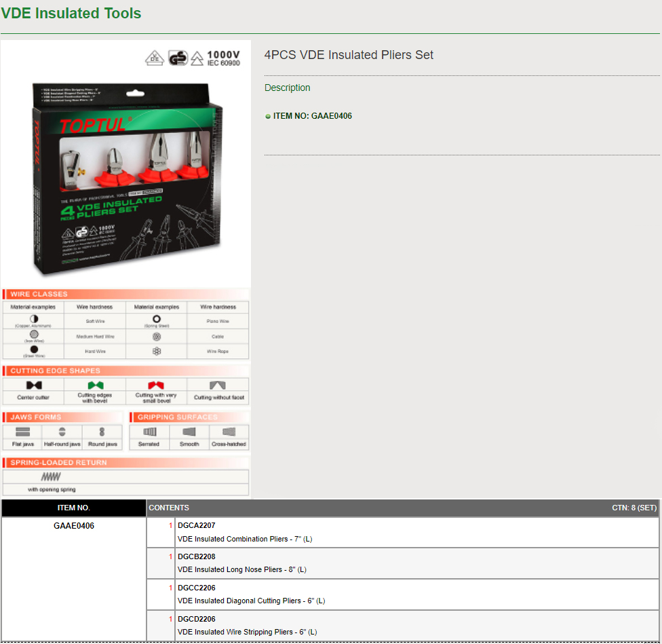The height and width of the screenshot is (644, 662).
Task: Click the Piano Wire hardness cell
Action: (218, 322)
